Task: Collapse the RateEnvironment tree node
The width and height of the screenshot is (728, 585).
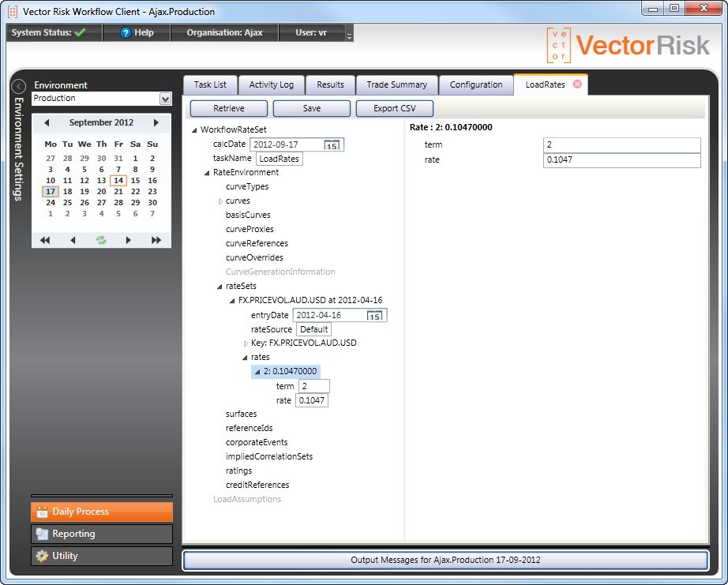Action: [207, 173]
